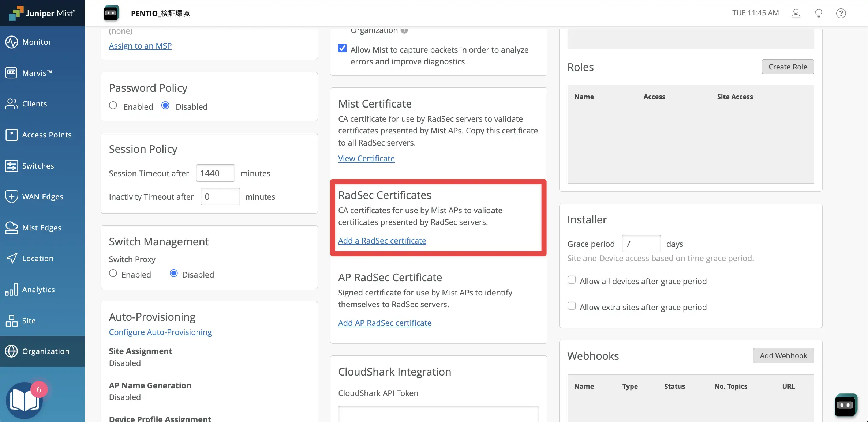Open the Mist Edges sidebar icon
The image size is (868, 422).
[x=11, y=227]
